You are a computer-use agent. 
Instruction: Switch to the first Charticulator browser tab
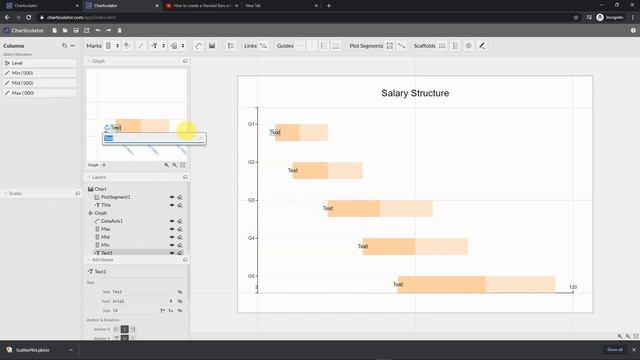tap(42, 6)
